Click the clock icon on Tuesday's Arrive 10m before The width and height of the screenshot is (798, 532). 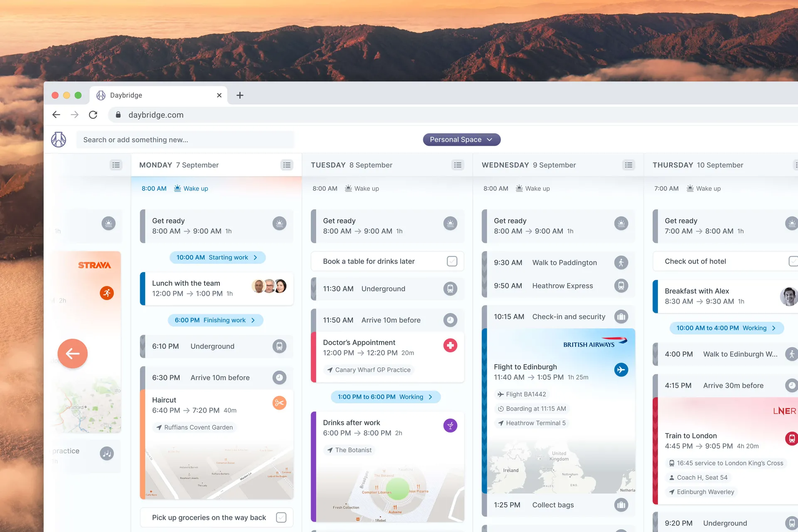(x=450, y=320)
